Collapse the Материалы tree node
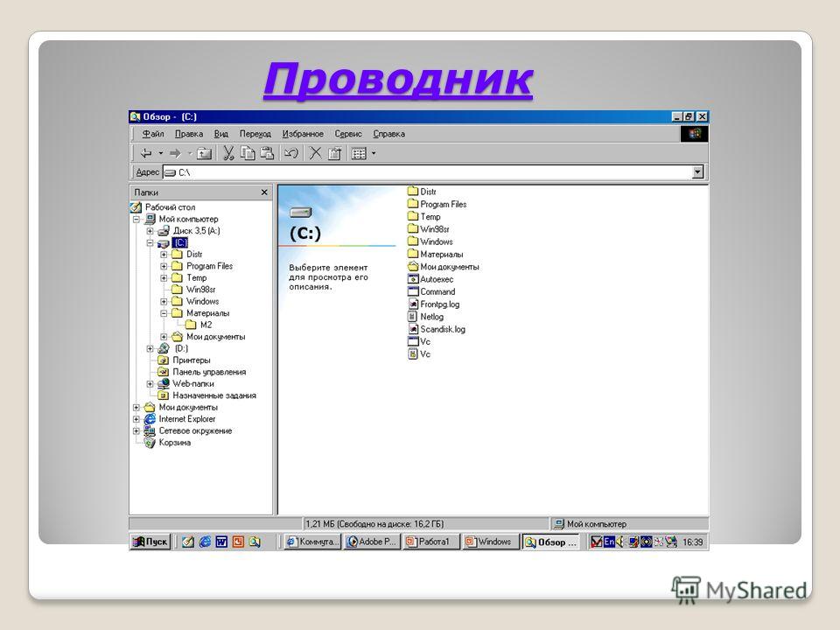Image resolution: width=840 pixels, height=630 pixels. (x=164, y=313)
